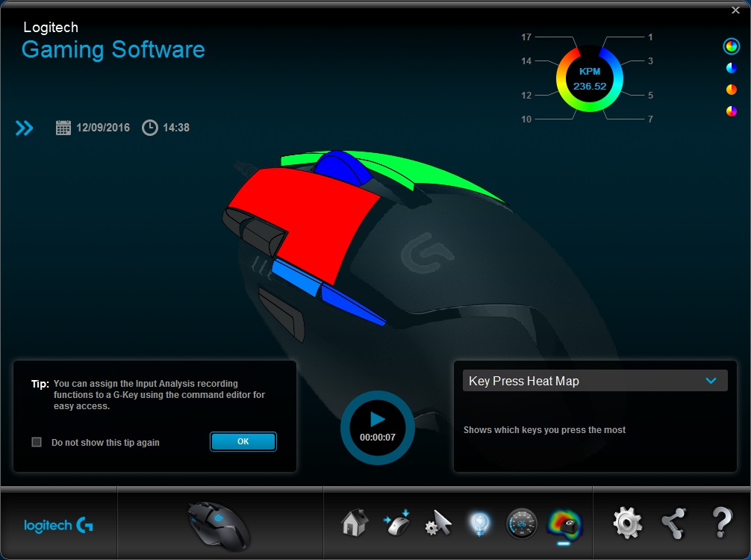This screenshot has height=560, width=751.
Task: Expand the double-chevron side panel arrow
Action: coord(25,128)
